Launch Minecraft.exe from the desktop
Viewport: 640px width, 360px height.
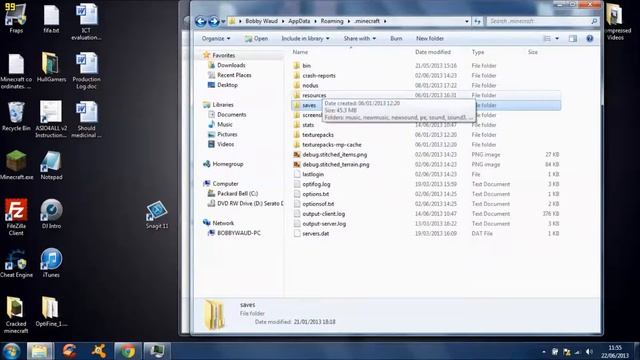coord(16,165)
